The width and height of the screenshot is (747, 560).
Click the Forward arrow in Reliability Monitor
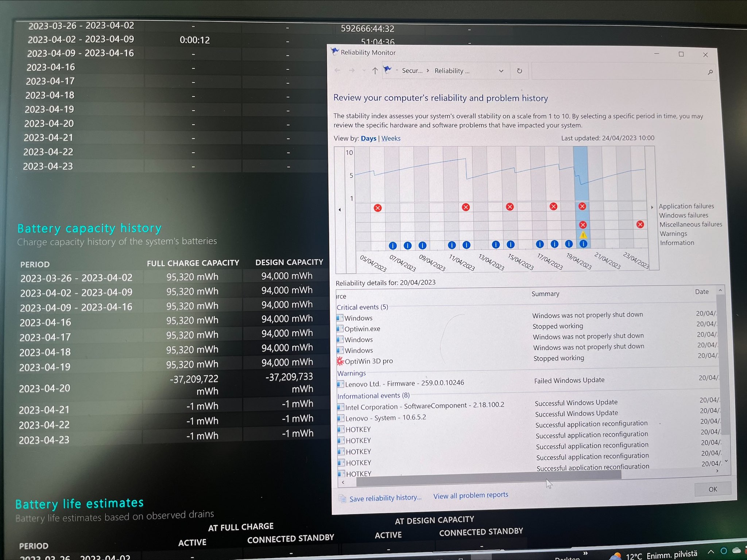pyautogui.click(x=352, y=70)
